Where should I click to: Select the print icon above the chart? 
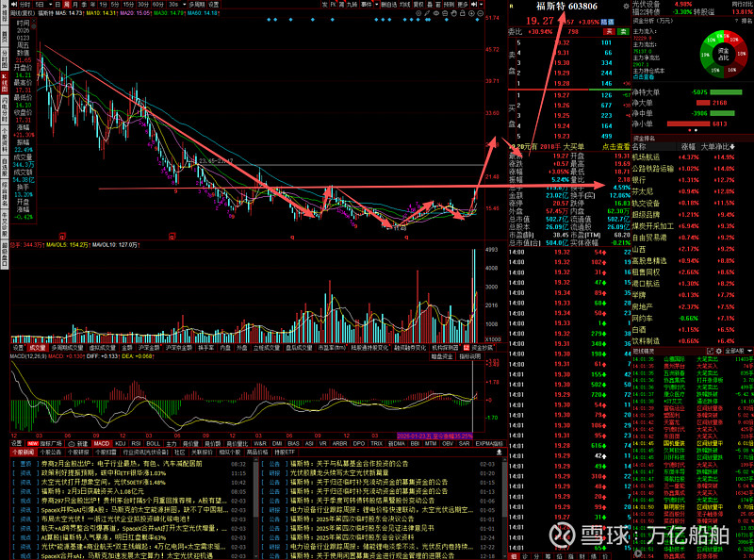click(445, 13)
